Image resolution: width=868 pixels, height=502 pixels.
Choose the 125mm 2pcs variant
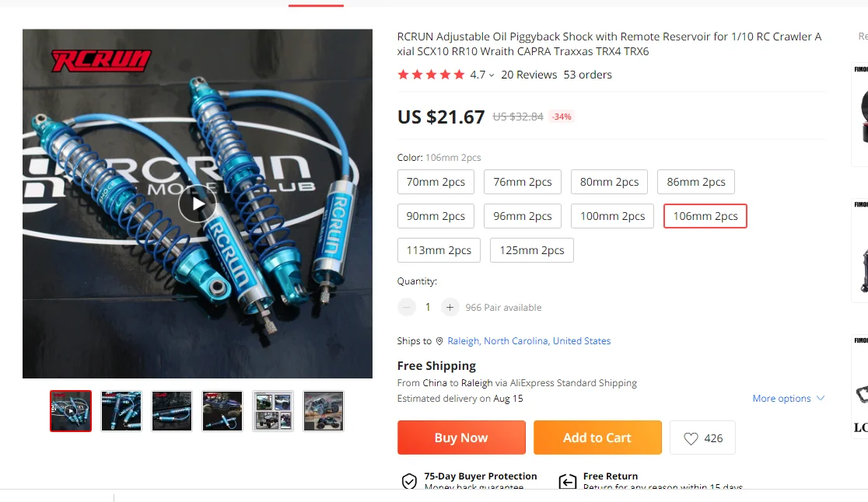[532, 250]
